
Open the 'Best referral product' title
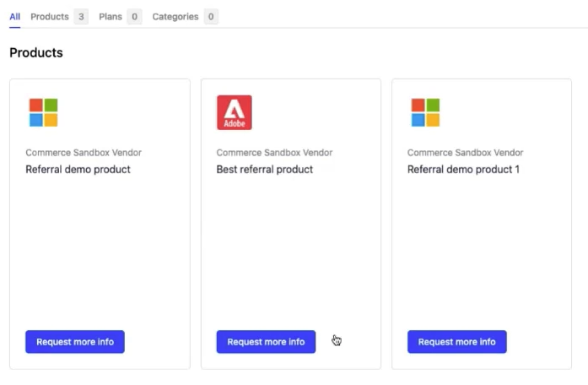264,170
